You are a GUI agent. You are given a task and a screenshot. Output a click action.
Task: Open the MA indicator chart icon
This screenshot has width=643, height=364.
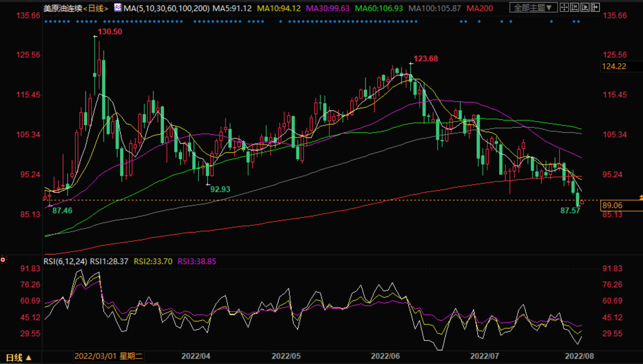coord(118,7)
